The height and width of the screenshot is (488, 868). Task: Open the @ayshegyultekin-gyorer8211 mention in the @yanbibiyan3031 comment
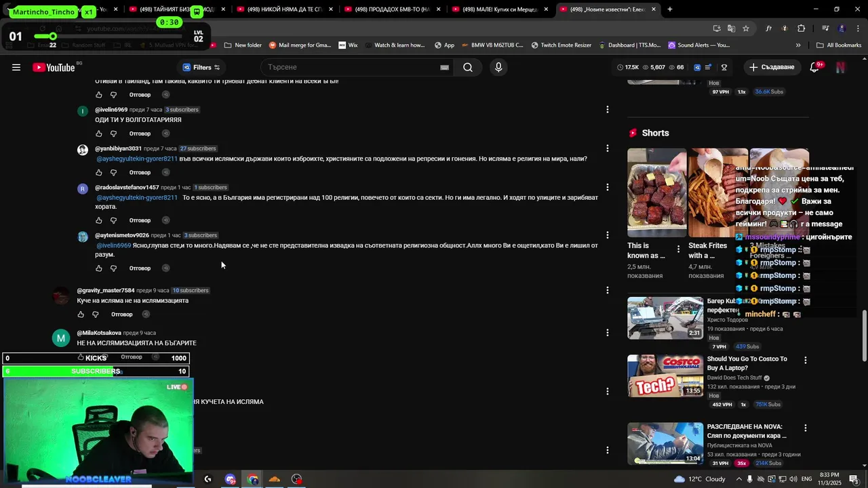(x=137, y=159)
